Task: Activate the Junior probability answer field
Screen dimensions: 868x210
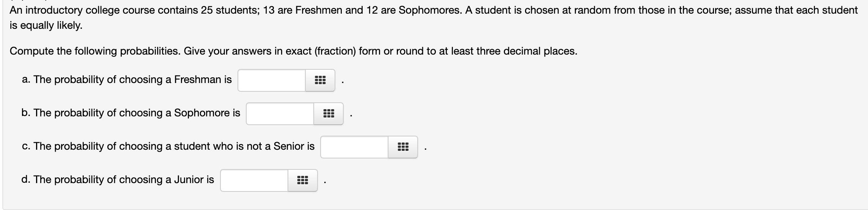Action: [254, 180]
